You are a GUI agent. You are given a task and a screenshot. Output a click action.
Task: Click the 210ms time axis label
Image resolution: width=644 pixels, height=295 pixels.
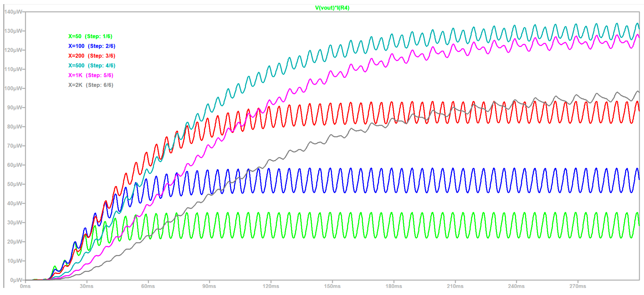(455, 286)
